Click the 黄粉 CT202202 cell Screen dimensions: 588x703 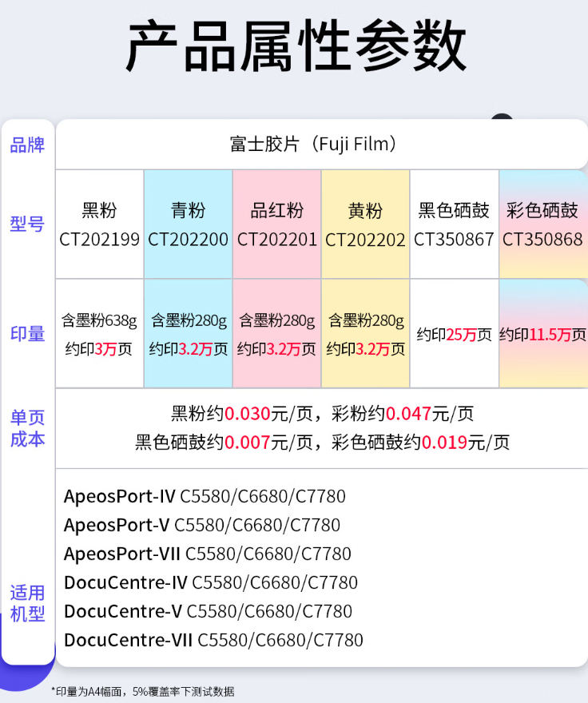click(366, 224)
